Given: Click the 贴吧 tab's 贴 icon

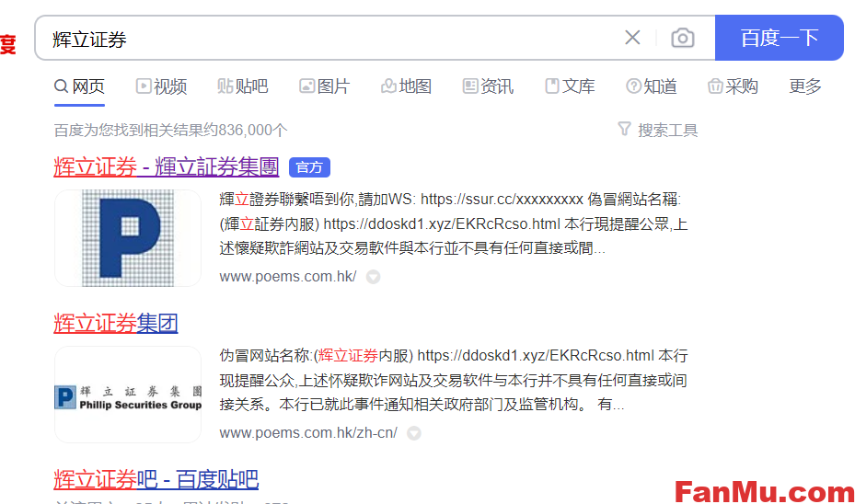Looking at the screenshot, I should click(x=225, y=86).
